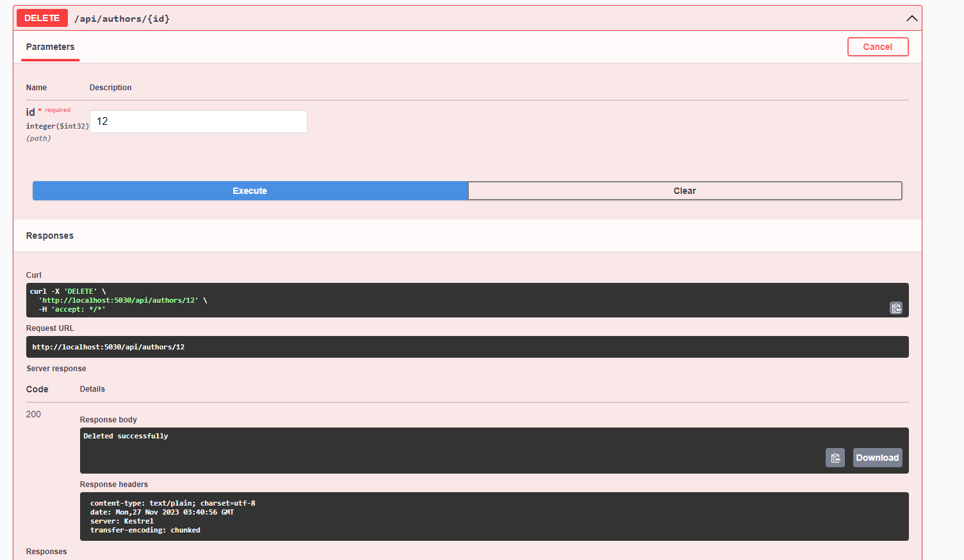Screen dimensions: 964x560
Task: Click the DELETE method badge
Action: pos(42,17)
